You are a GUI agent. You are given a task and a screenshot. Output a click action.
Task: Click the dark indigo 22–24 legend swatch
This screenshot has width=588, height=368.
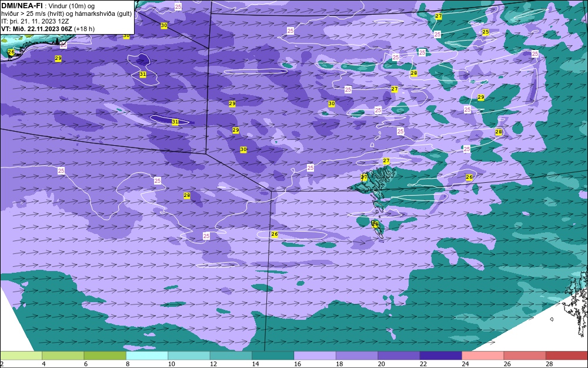(441, 356)
